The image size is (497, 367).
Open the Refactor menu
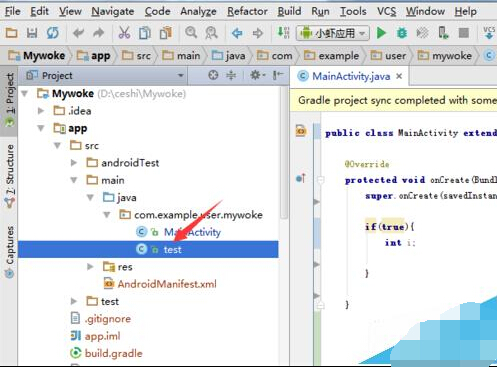[247, 11]
